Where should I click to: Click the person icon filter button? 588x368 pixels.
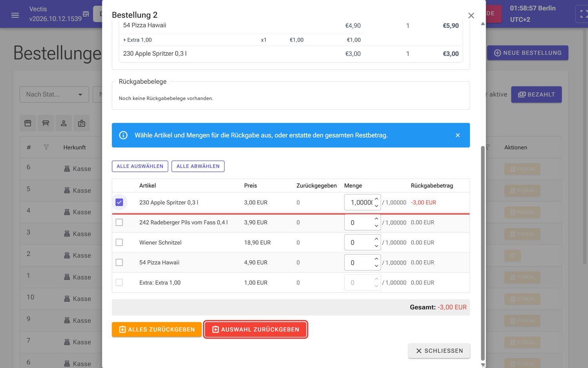tap(64, 123)
